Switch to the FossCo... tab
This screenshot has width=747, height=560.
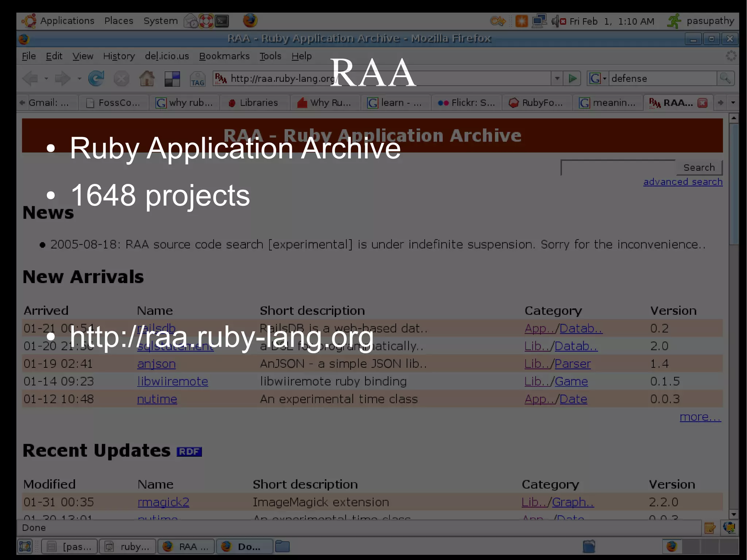click(x=113, y=103)
